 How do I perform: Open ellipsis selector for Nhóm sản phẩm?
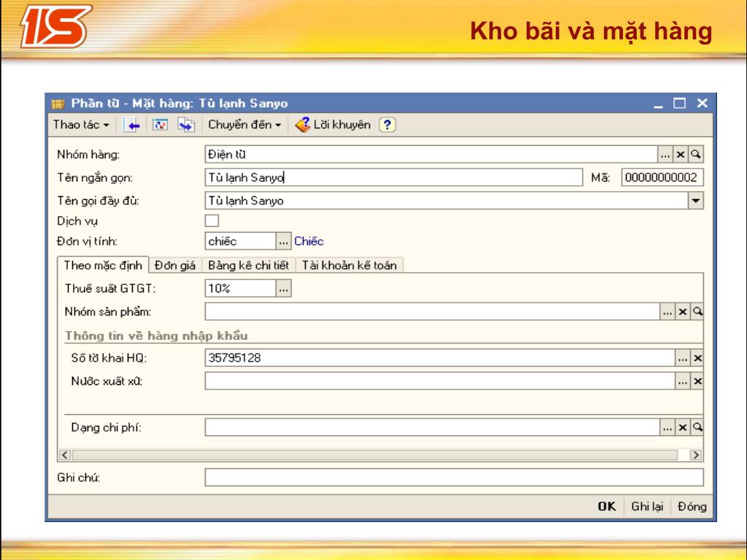(x=667, y=312)
